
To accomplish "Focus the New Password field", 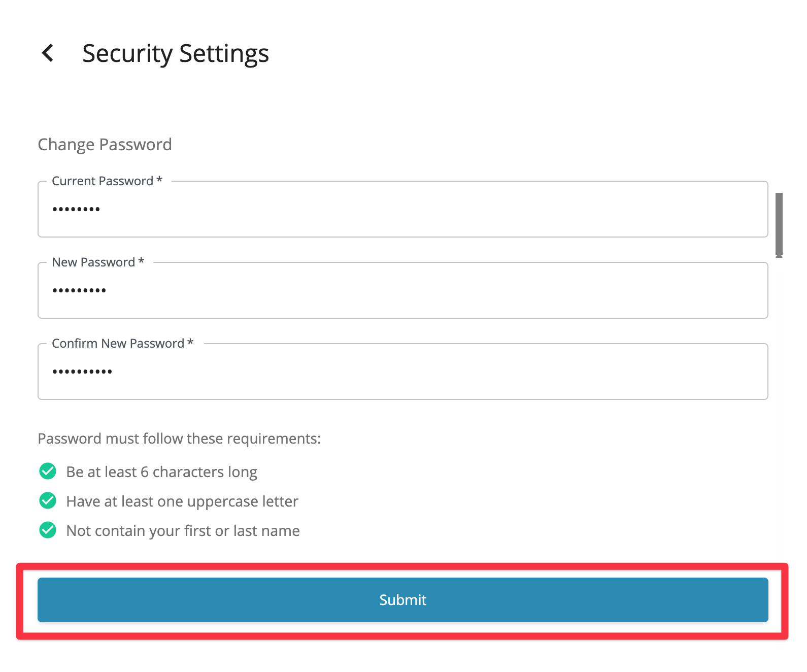I will 402,291.
